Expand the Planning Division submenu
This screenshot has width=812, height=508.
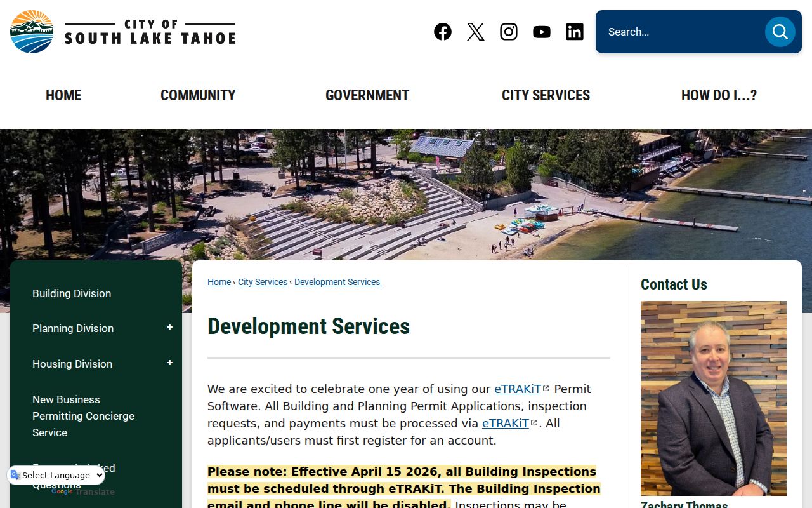(x=169, y=328)
